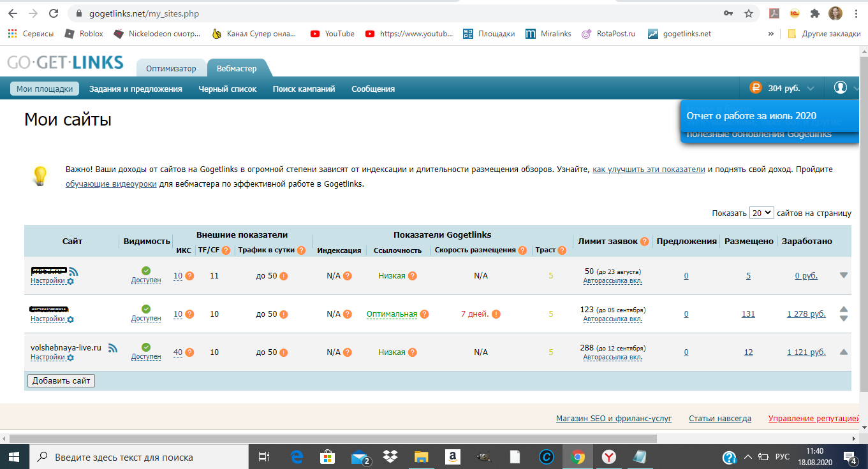Click the RSS icon next to volshebnaya-live.ru
This screenshot has width=868, height=469.
pos(113,348)
